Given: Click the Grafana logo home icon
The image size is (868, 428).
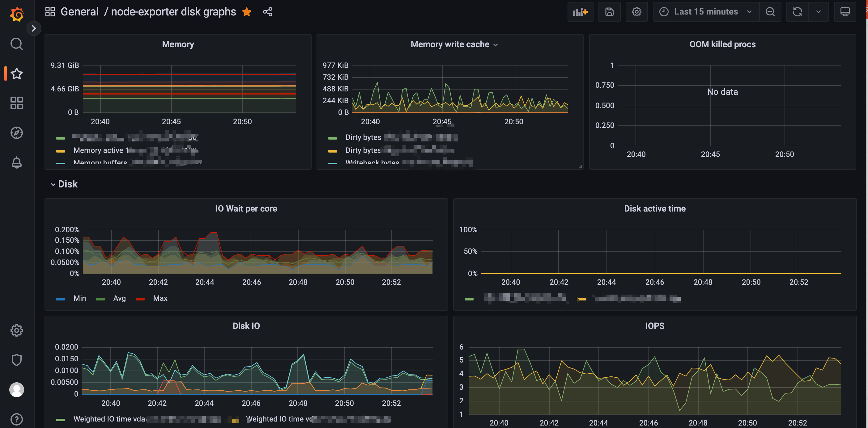Looking at the screenshot, I should 16,14.
